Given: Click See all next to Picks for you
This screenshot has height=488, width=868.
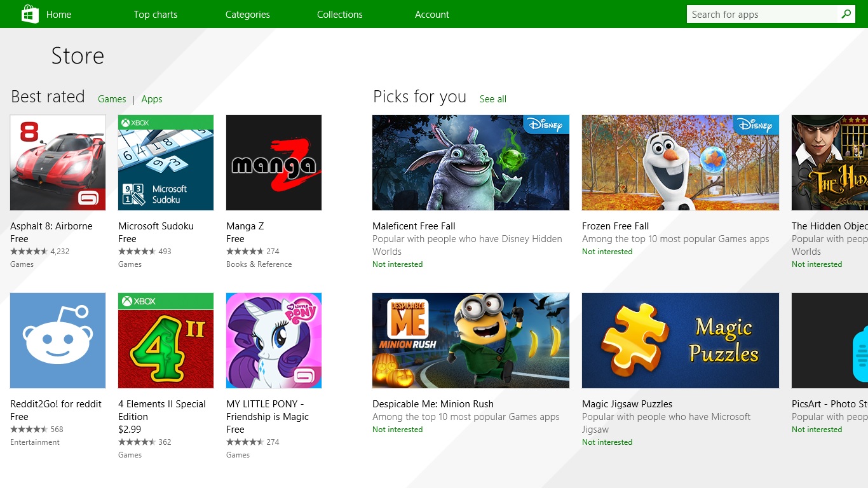Looking at the screenshot, I should 493,99.
